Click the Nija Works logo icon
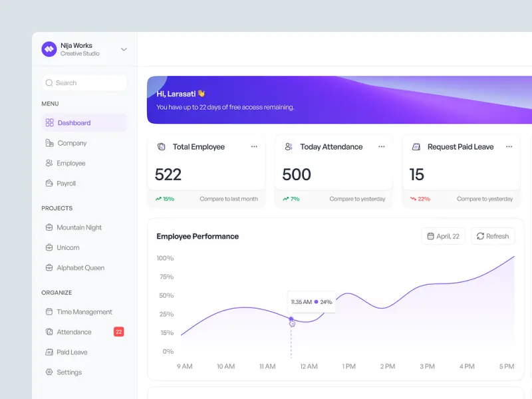Viewport: 532px width, 399px height. 48,49
